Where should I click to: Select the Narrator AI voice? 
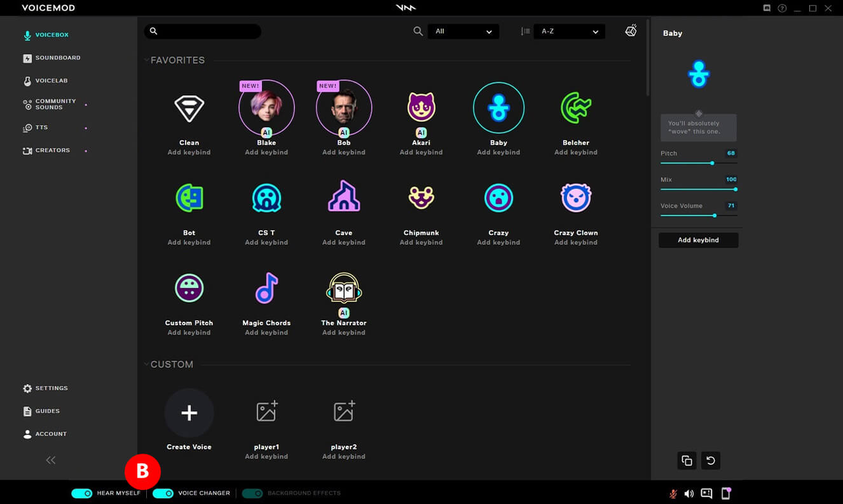click(x=343, y=288)
